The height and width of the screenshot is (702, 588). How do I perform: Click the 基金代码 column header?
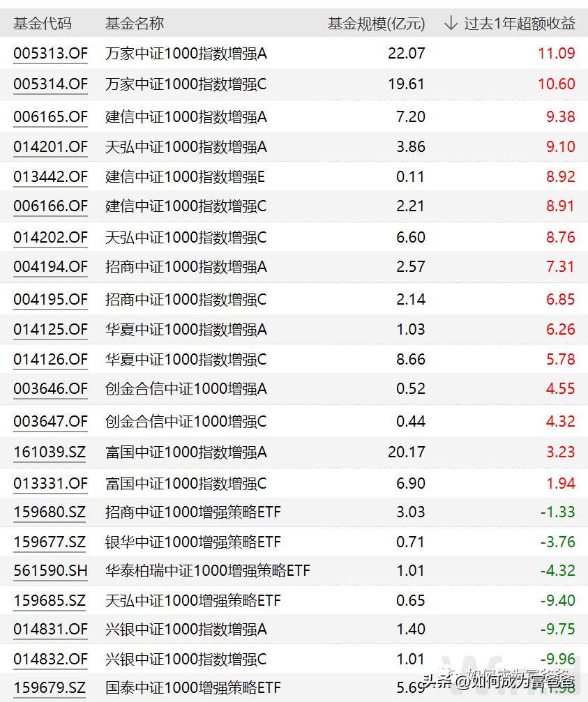coord(43,23)
